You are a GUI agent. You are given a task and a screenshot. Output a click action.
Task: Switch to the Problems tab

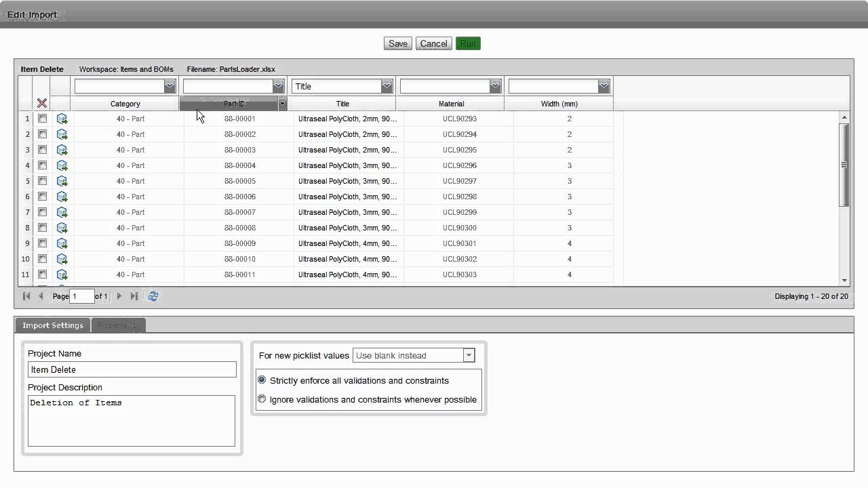click(x=118, y=325)
